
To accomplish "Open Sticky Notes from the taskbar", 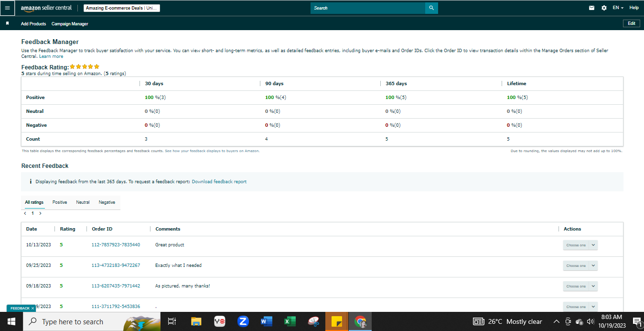I will click(337, 321).
